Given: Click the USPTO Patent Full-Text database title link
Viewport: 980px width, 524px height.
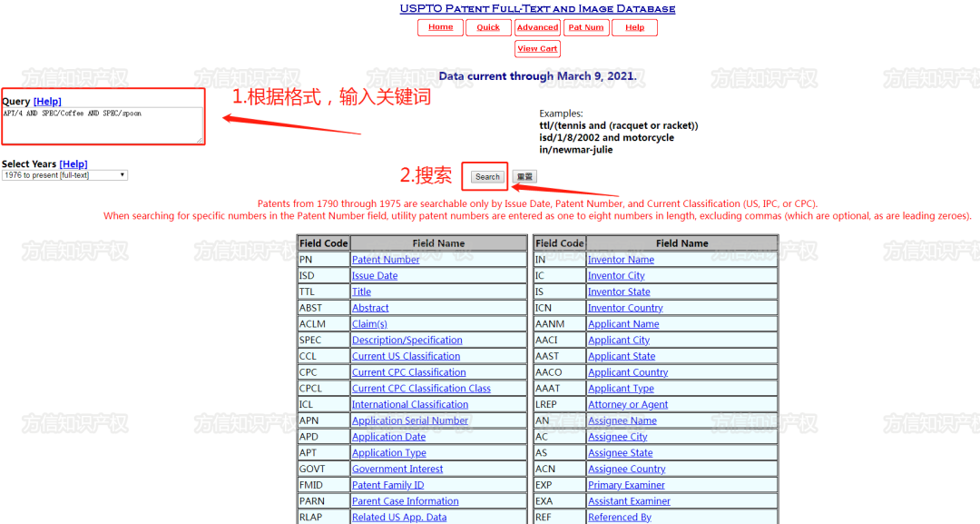Looking at the screenshot, I should click(x=537, y=9).
